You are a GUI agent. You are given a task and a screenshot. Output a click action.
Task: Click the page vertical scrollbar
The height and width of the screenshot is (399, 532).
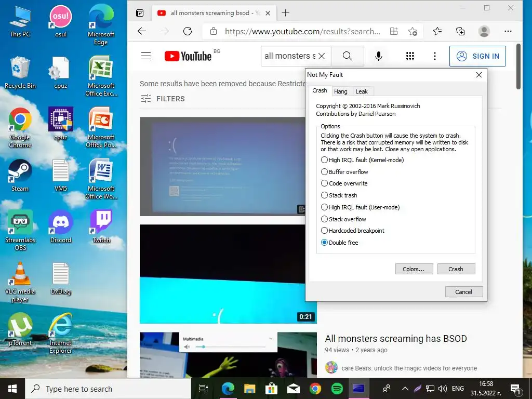(518, 66)
